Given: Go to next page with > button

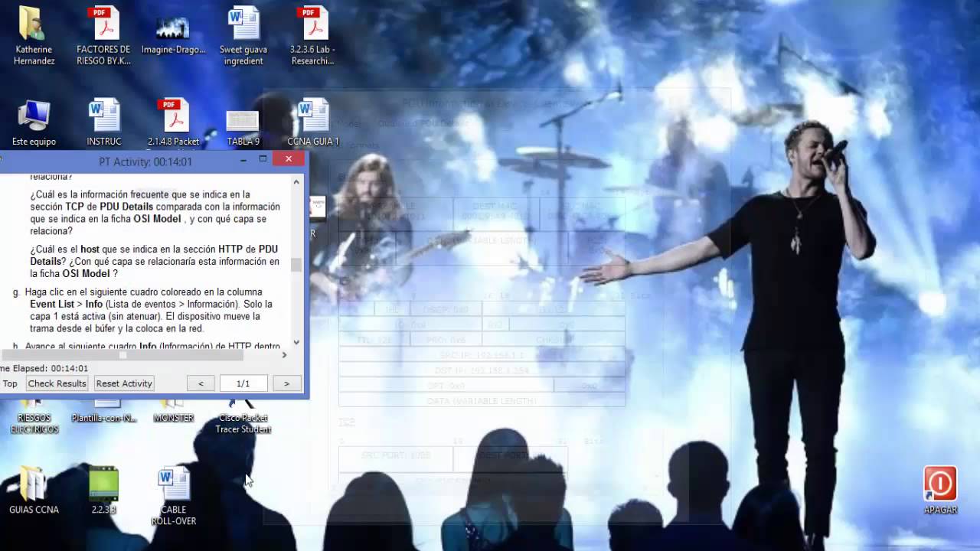Looking at the screenshot, I should (287, 383).
